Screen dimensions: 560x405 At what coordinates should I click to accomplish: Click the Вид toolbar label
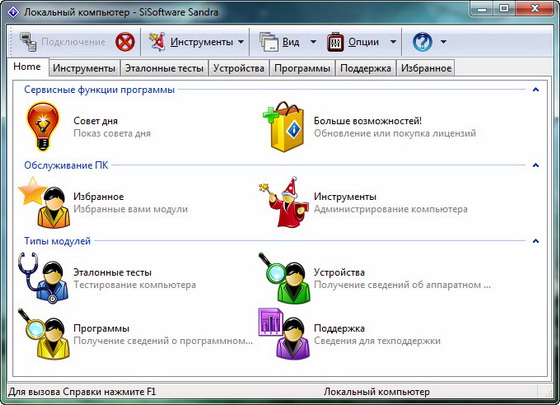pyautogui.click(x=291, y=42)
